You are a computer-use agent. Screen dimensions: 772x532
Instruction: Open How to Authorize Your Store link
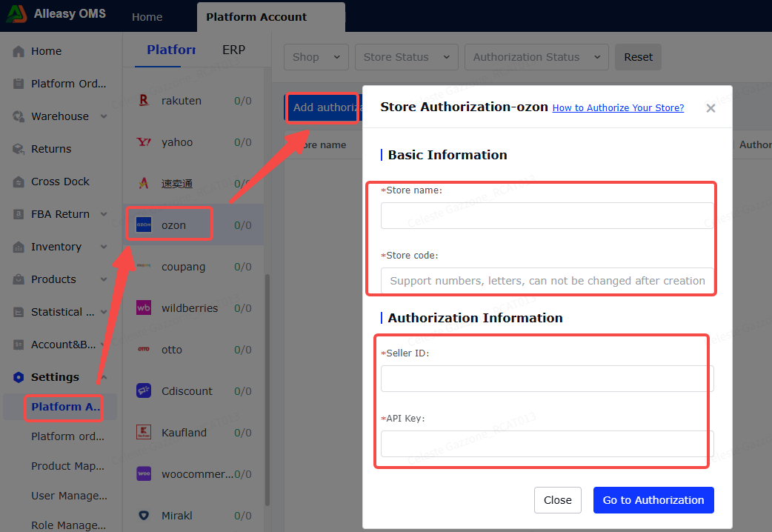(618, 108)
